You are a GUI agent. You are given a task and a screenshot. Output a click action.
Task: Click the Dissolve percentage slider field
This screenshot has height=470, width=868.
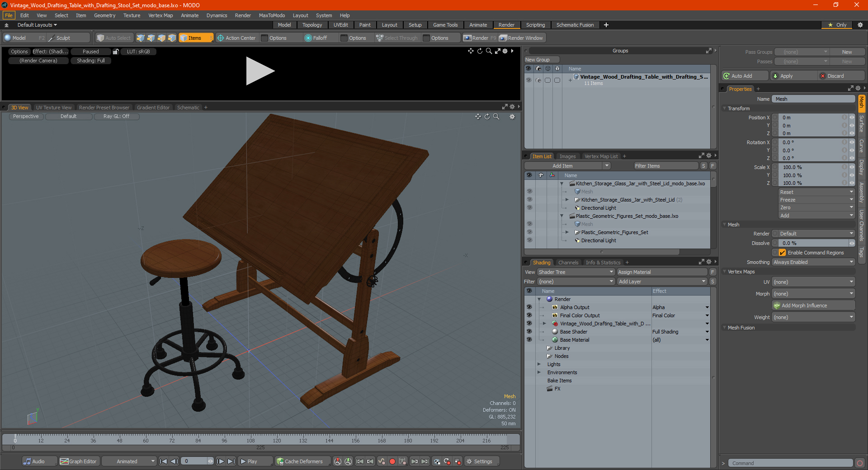[813, 243]
